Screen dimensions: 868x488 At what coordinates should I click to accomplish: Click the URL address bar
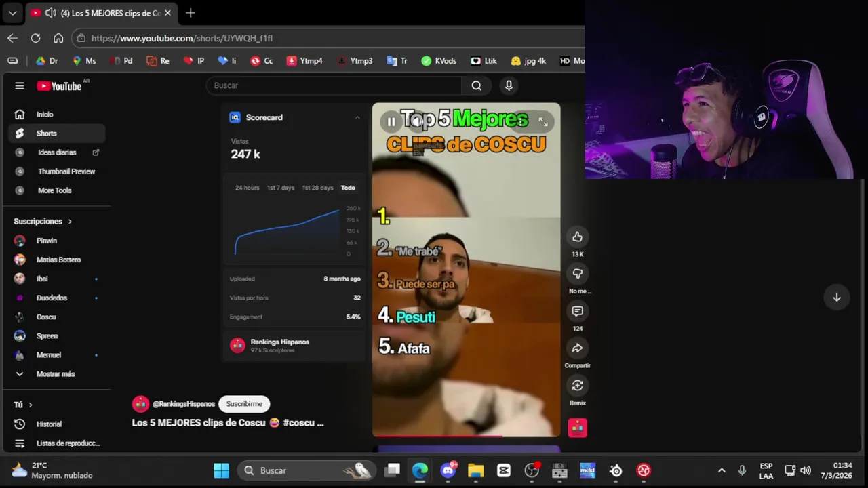pyautogui.click(x=328, y=38)
